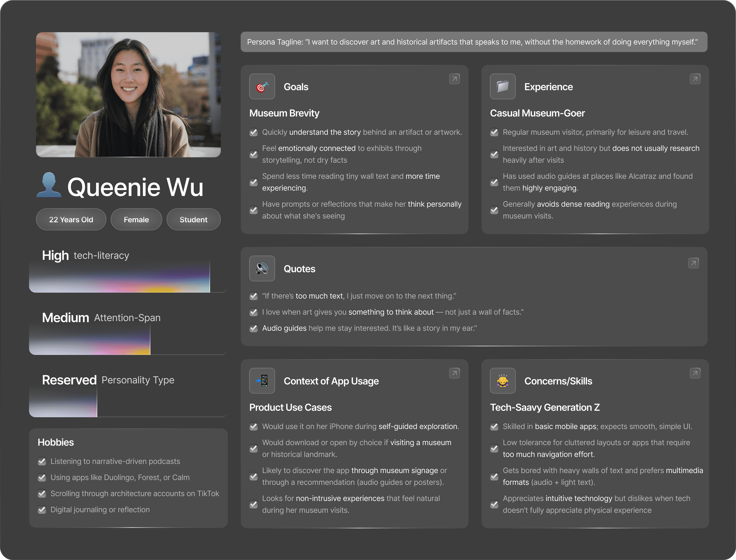The height and width of the screenshot is (560, 736).
Task: Click the Student pill tag
Action: [193, 220]
